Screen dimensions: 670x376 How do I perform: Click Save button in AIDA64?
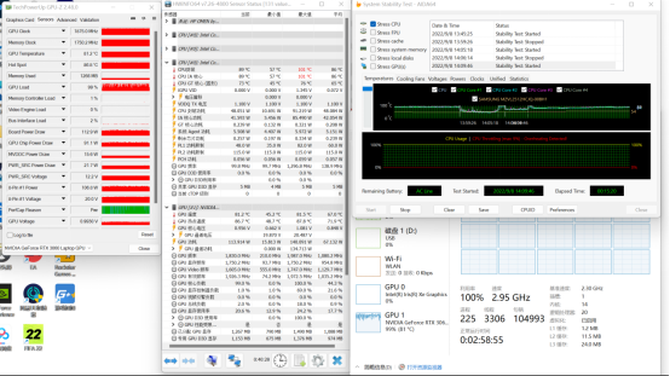coord(483,210)
